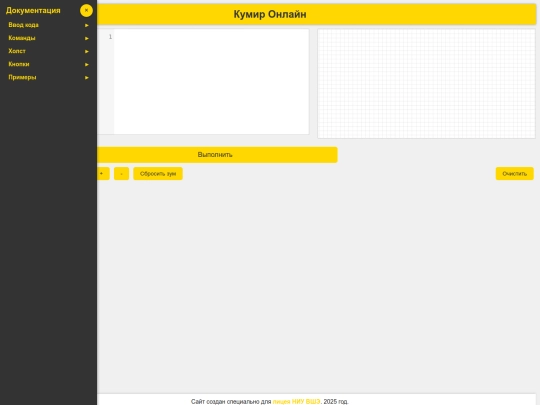Expand arrow next to Команды
The image size is (540, 405).
coord(87,38)
